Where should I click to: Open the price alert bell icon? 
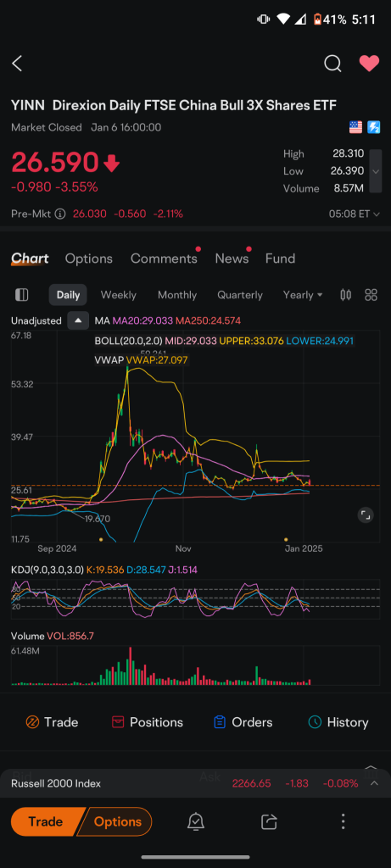(x=195, y=821)
